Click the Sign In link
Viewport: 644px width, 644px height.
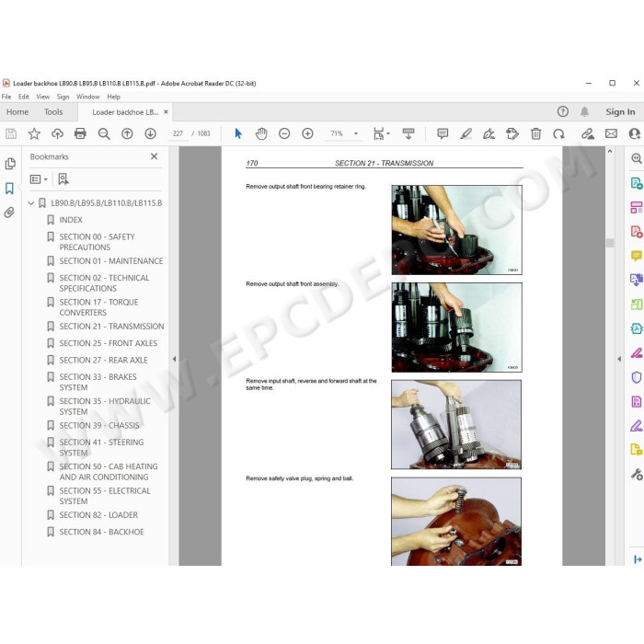(x=620, y=111)
